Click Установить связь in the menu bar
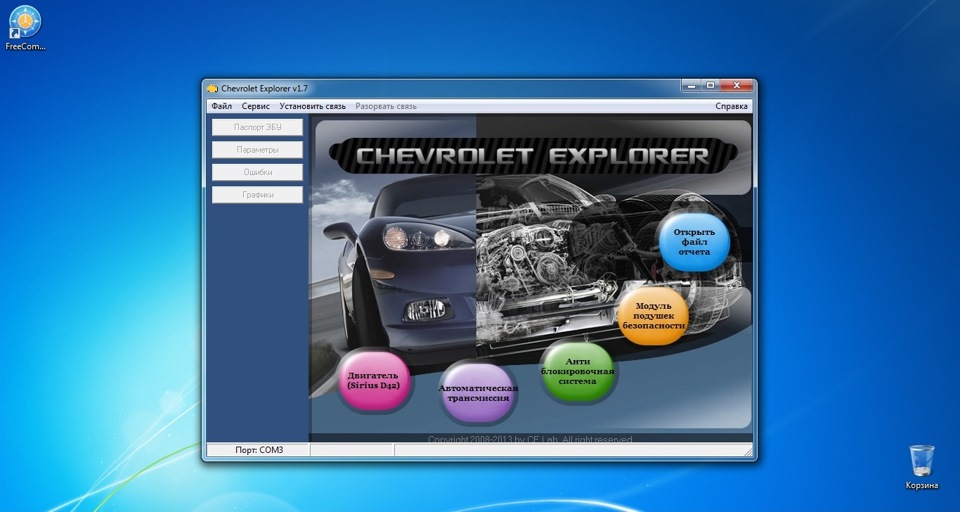960x512 pixels. coord(312,106)
